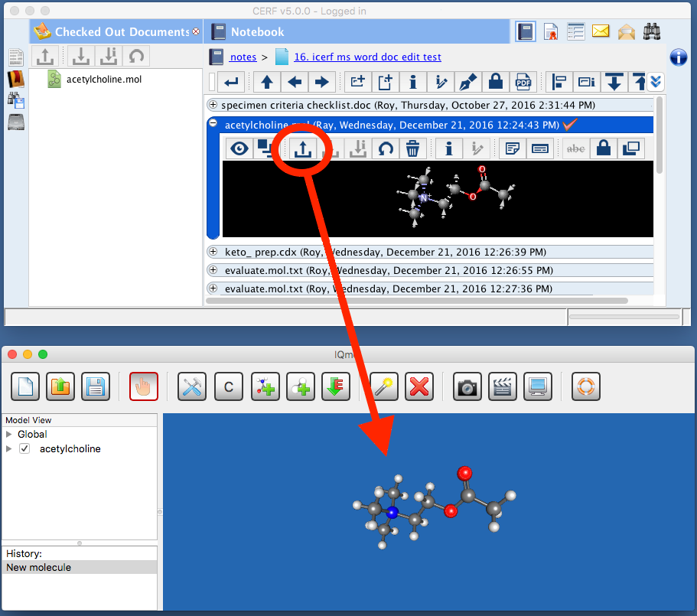Click the acetylcholine molecule preview in Notebook

438,199
